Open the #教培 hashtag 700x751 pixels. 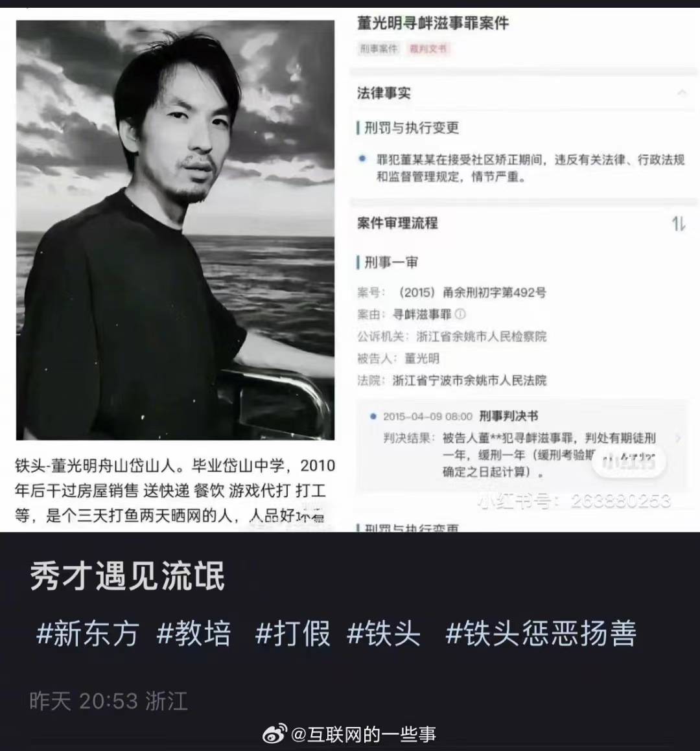coord(194,634)
